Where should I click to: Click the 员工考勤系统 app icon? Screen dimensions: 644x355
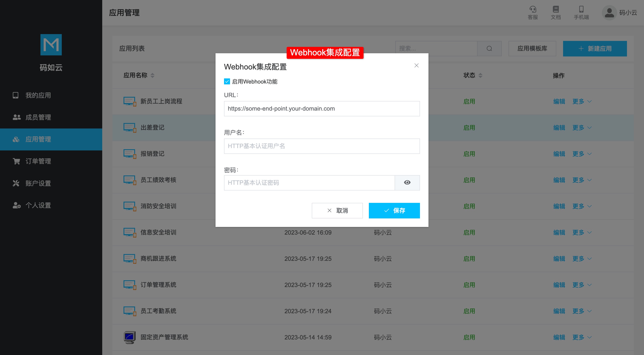[x=129, y=311]
